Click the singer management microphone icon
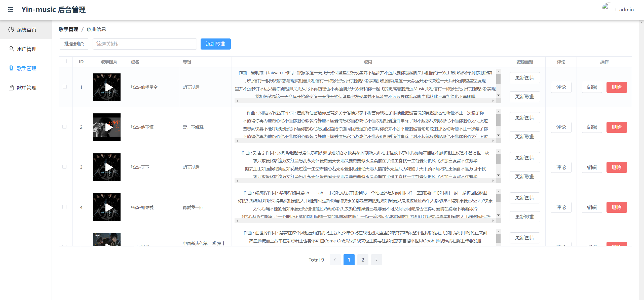 (x=11, y=68)
